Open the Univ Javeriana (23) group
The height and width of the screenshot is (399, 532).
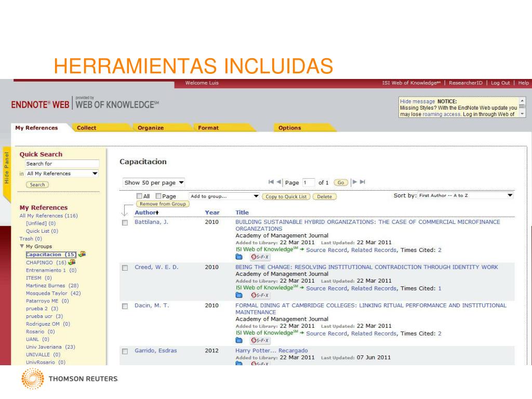pos(50,347)
